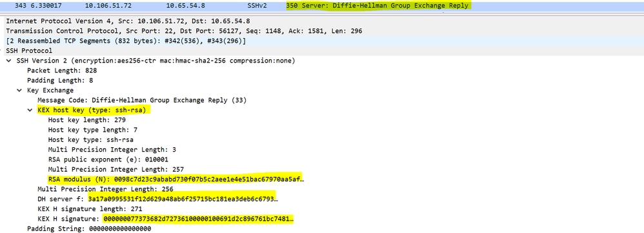Image resolution: width=644 pixels, height=233 pixels.
Task: Select Message Code Diffie-Hellman Group Exchange Reply
Action: pos(142,100)
